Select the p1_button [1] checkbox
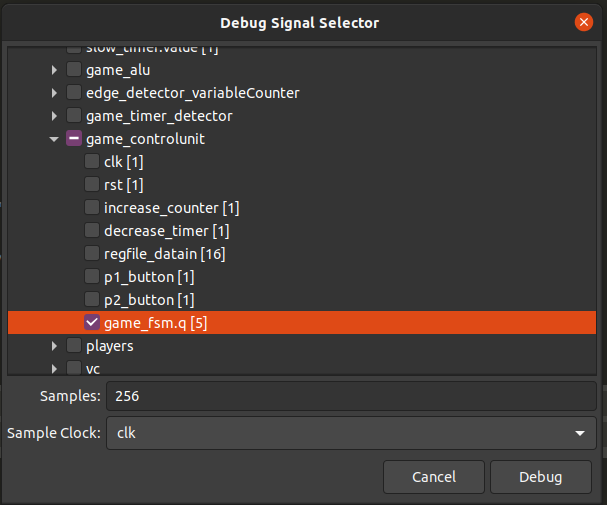The image size is (607, 505). (x=92, y=277)
